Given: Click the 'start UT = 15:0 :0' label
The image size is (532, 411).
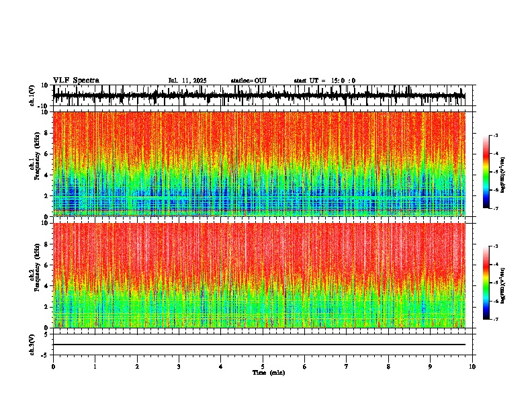Looking at the screenshot, I should point(324,81).
